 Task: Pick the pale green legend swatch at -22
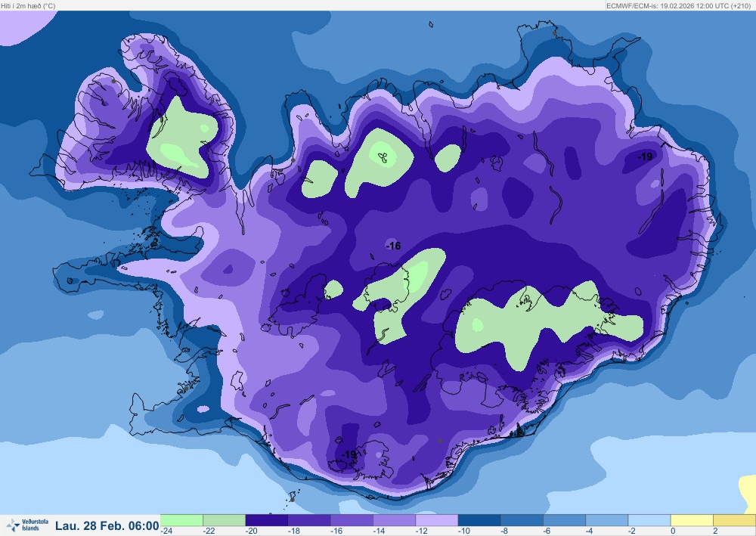coord(225,520)
